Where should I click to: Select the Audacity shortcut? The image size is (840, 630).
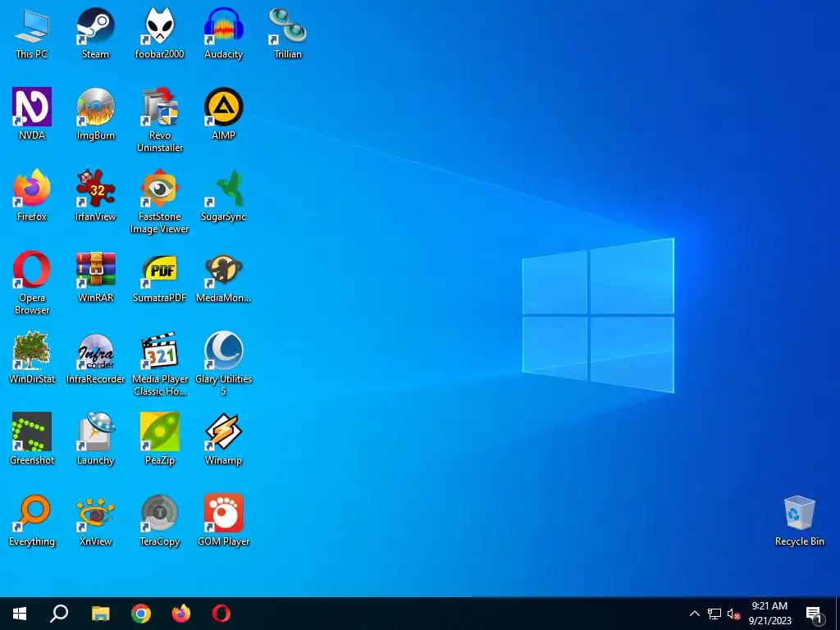(223, 33)
